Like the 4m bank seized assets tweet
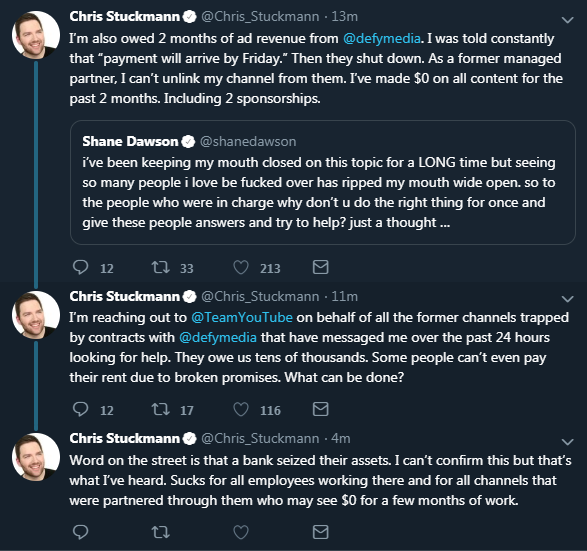587x551 pixels. (241, 532)
